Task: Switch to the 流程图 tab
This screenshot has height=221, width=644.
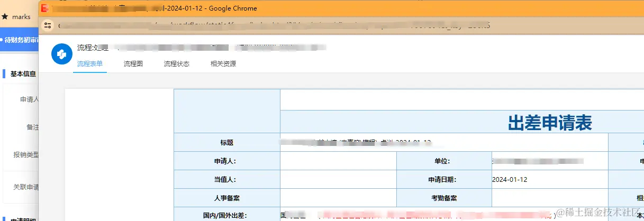Action: pos(133,64)
